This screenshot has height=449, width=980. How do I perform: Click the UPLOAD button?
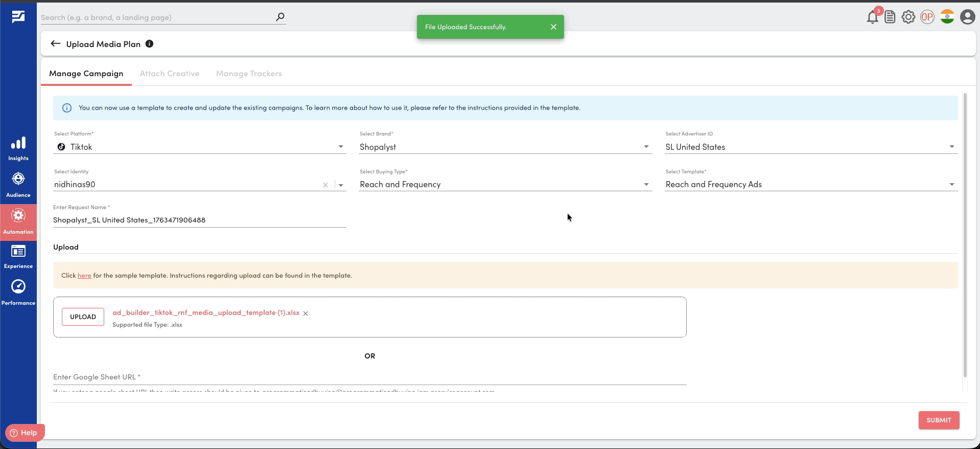coord(83,317)
